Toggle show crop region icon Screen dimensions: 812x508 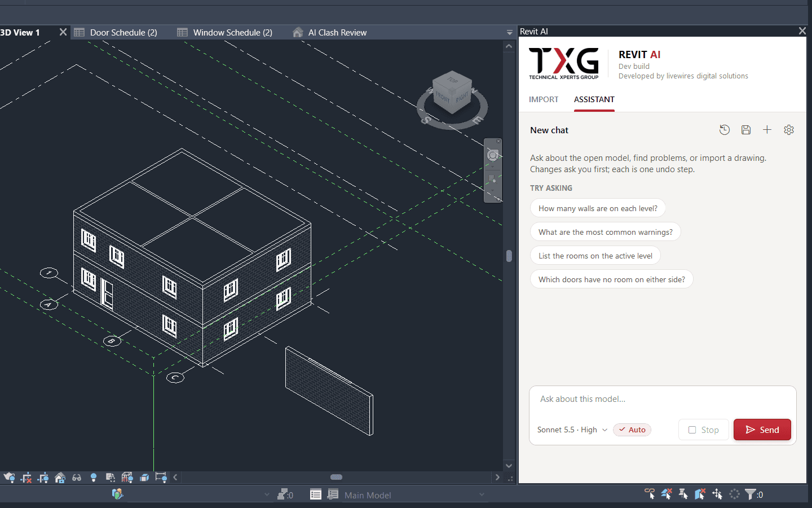pyautogui.click(x=43, y=478)
